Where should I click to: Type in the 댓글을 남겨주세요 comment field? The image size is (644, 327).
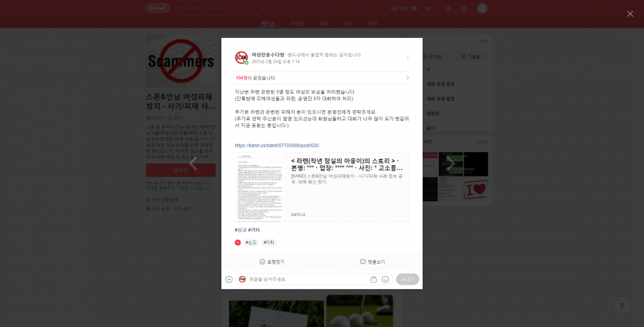pos(305,279)
